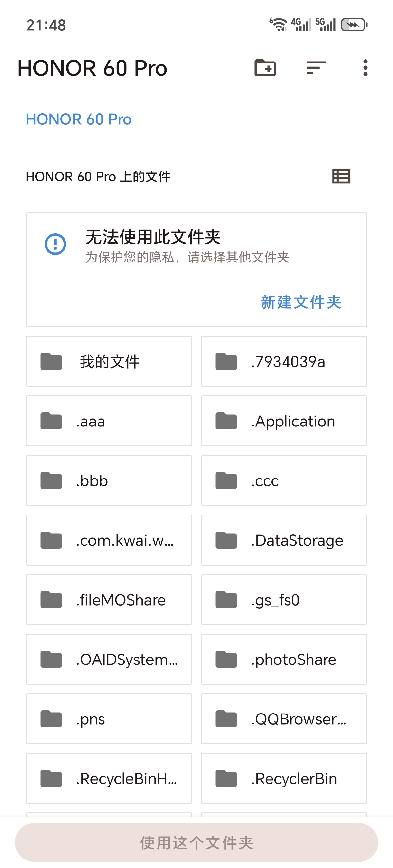Tap the battery charging status icon
This screenshot has height=868, width=393.
pyautogui.click(x=354, y=25)
